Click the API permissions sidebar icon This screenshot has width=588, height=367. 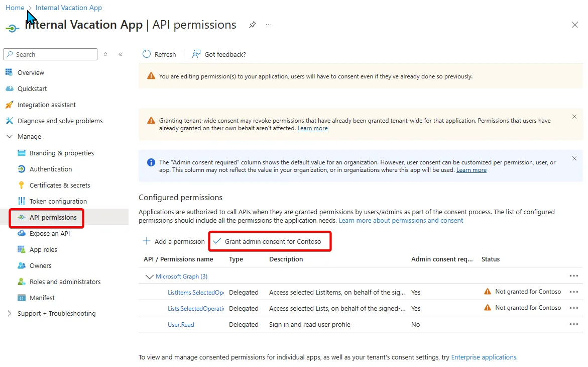pyautogui.click(x=22, y=217)
